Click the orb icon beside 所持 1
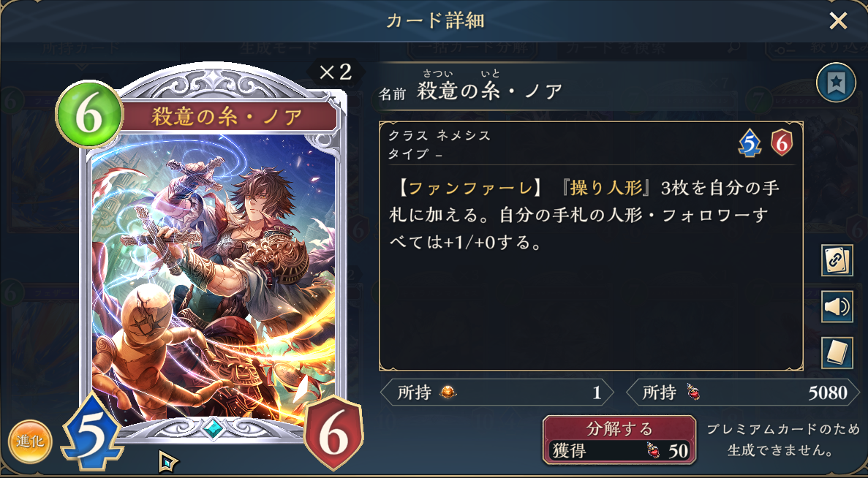 (x=448, y=392)
